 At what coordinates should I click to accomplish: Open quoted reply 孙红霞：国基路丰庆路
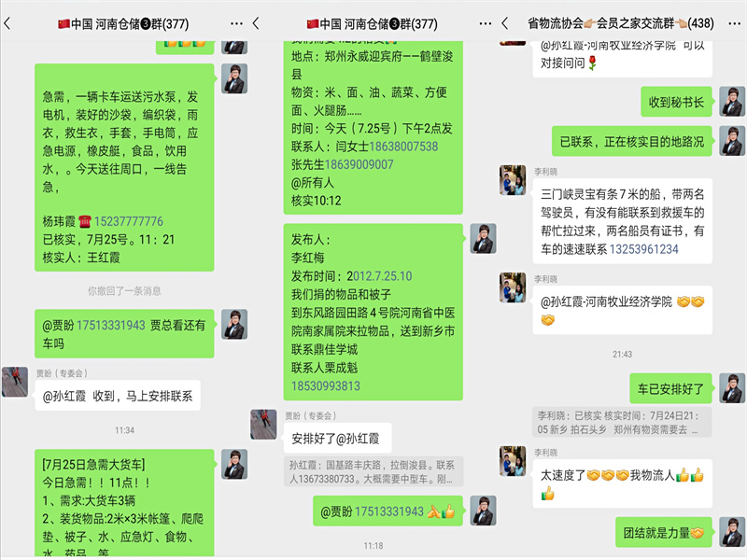(373, 472)
